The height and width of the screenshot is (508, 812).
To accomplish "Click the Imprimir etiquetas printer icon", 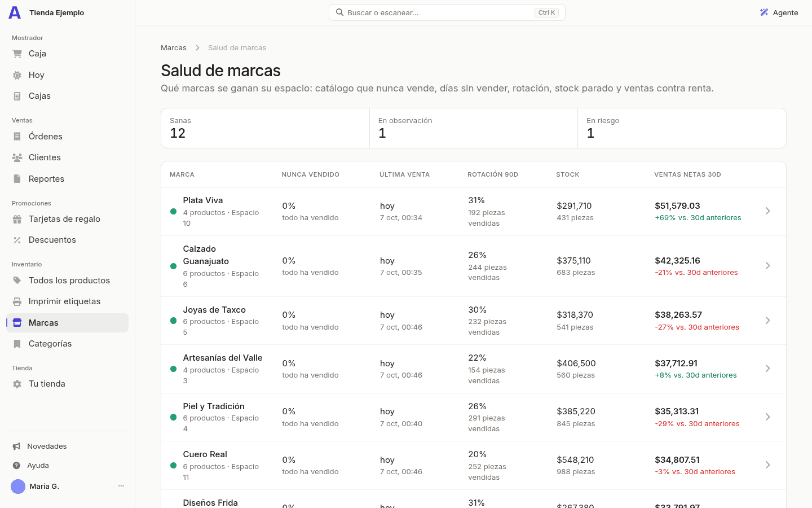I will coord(17,301).
